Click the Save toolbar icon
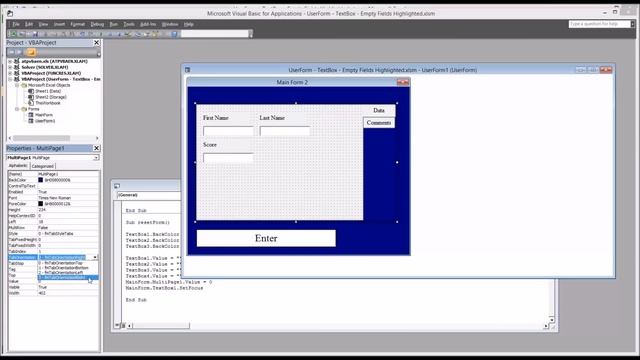The height and width of the screenshot is (360, 640). (x=35, y=34)
